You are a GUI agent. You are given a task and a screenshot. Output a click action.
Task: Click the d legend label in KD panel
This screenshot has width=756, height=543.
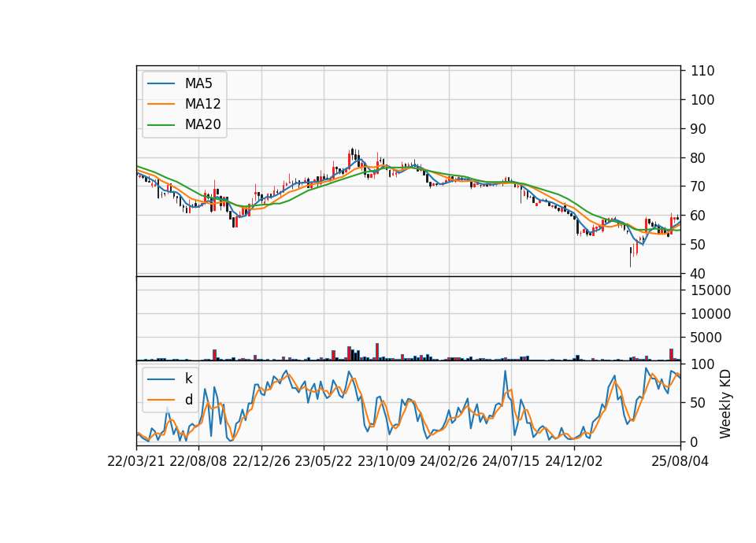point(188,400)
